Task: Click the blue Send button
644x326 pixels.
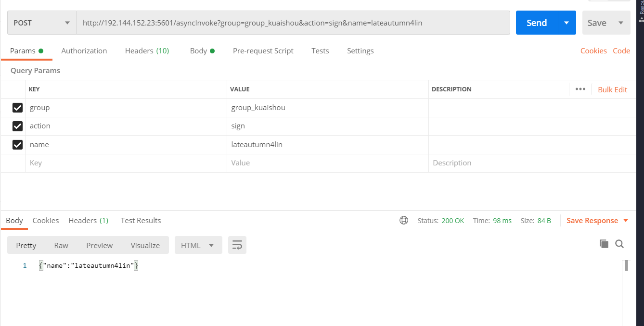Action: [536, 23]
